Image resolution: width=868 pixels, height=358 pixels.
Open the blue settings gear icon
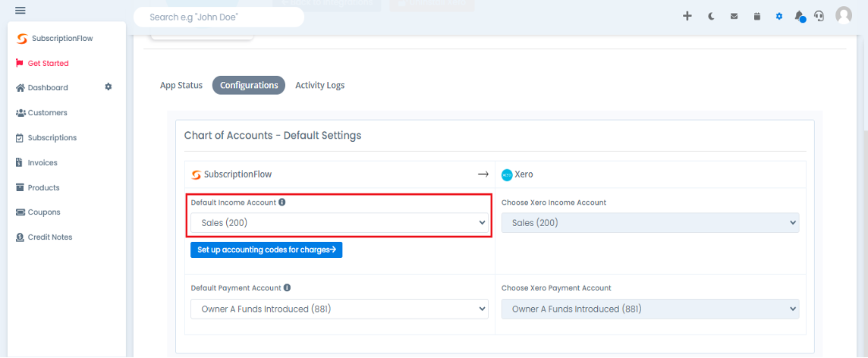[x=779, y=16]
